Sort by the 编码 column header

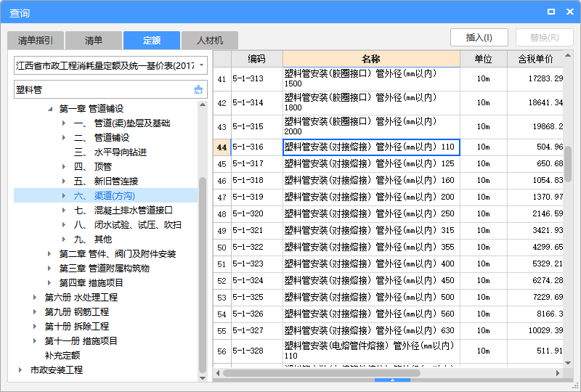pyautogui.click(x=257, y=59)
